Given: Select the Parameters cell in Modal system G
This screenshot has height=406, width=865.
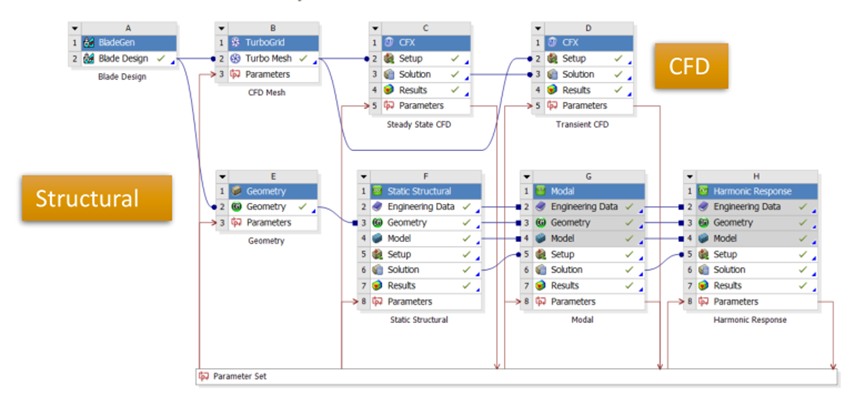Looking at the screenshot, I should tap(589, 302).
